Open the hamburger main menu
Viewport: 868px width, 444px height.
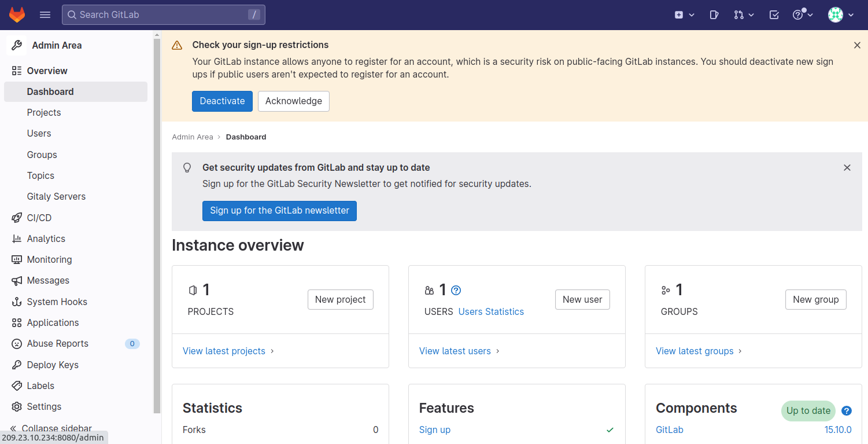pos(45,15)
